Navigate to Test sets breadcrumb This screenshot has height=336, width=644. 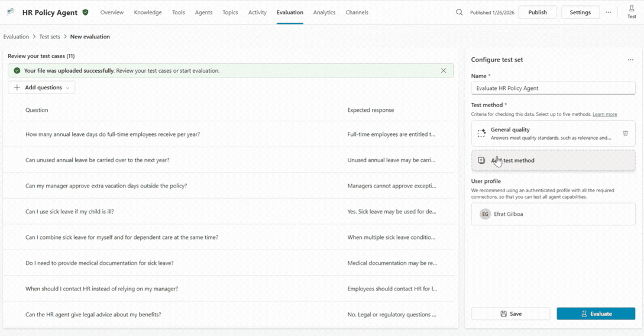(x=50, y=37)
